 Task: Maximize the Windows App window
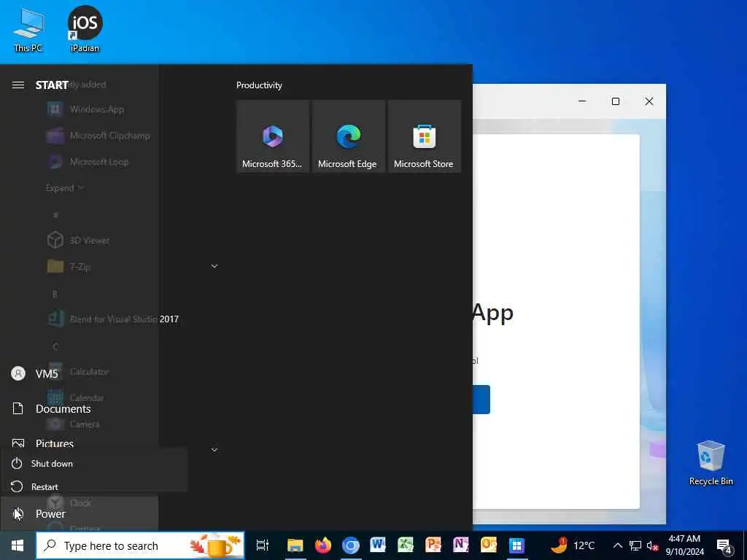click(616, 101)
